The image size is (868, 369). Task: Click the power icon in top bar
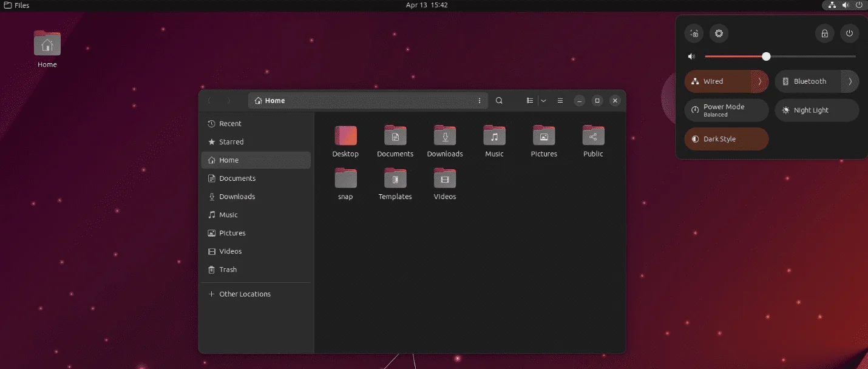point(859,5)
